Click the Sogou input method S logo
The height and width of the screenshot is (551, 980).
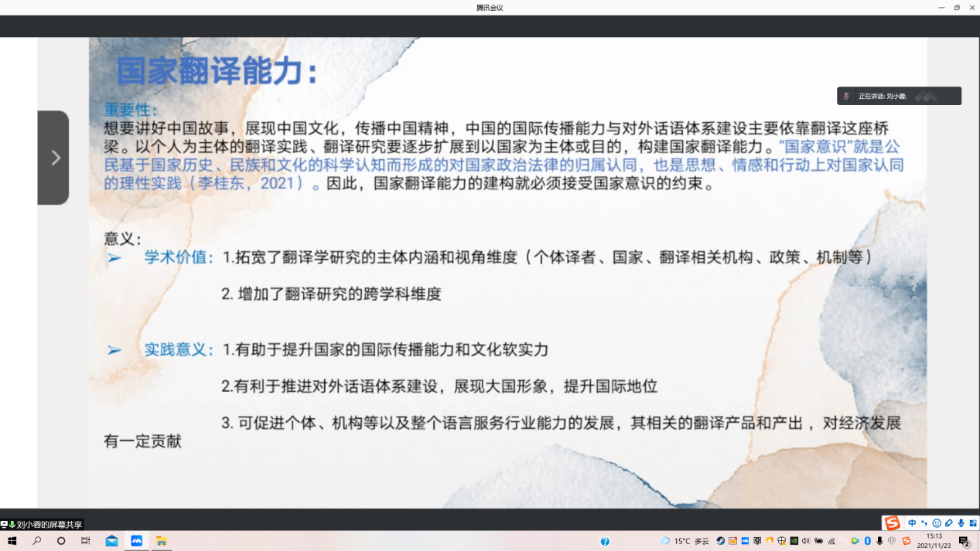pyautogui.click(x=892, y=523)
